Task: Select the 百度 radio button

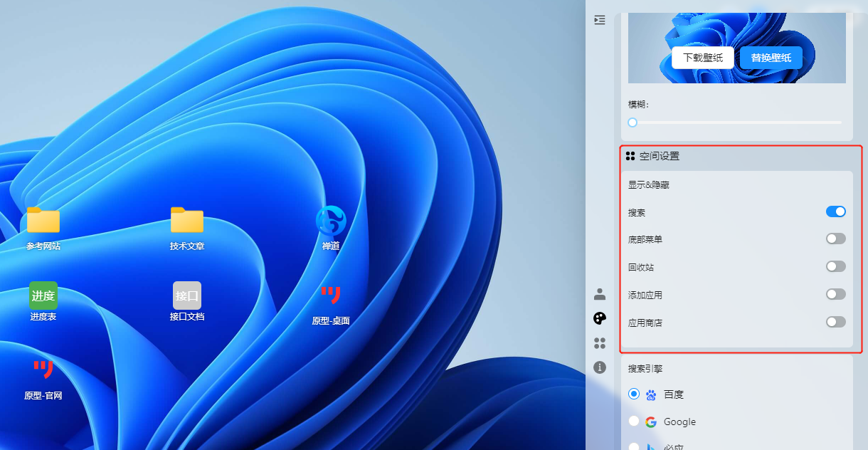Action: 634,394
